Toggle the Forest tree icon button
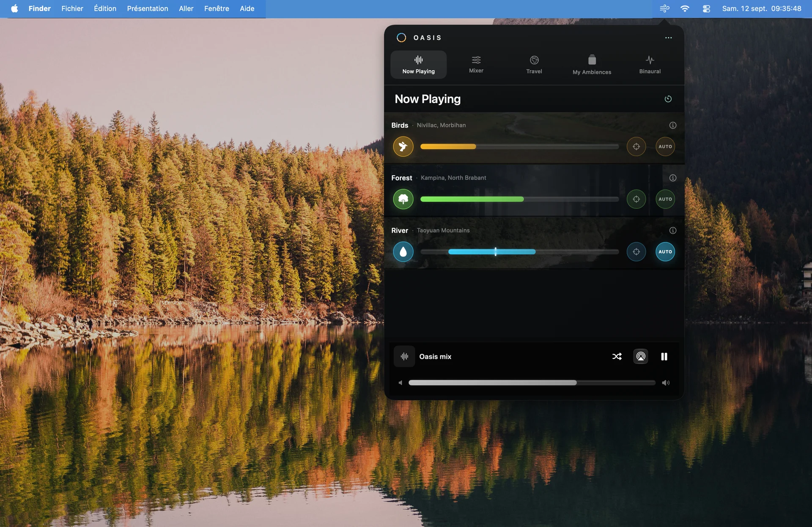The height and width of the screenshot is (527, 812). [x=403, y=199]
